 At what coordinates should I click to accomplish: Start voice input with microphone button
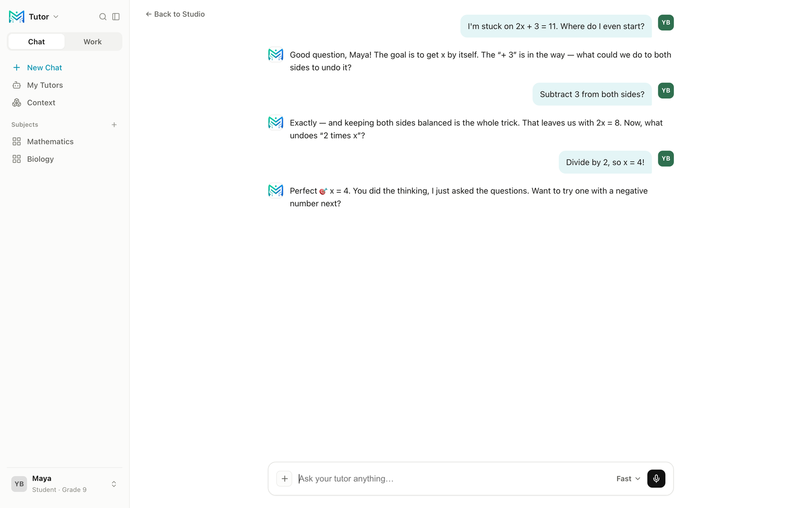656,479
